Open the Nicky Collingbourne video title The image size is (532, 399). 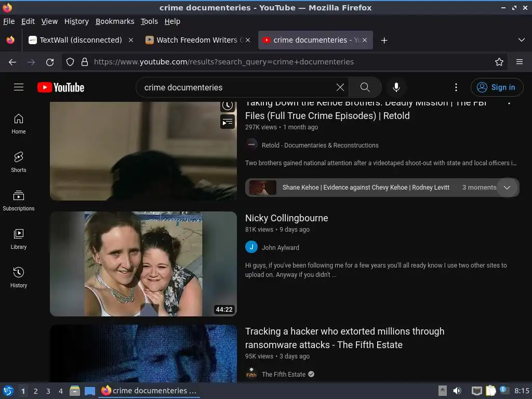[286, 218]
